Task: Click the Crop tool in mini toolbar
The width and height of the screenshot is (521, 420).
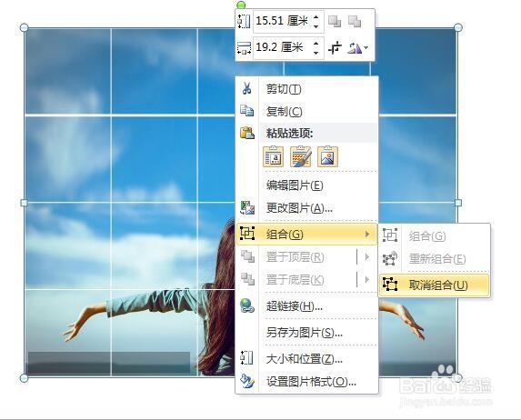Action: (x=335, y=48)
